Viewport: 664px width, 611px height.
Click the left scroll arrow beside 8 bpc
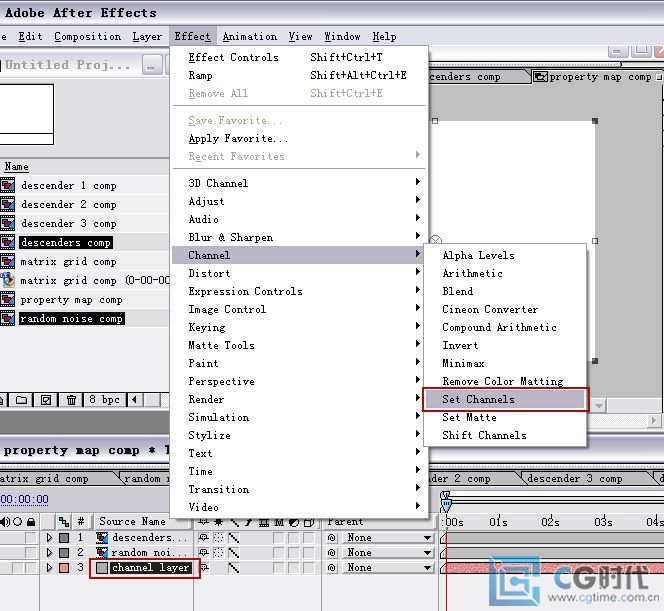[x=135, y=399]
